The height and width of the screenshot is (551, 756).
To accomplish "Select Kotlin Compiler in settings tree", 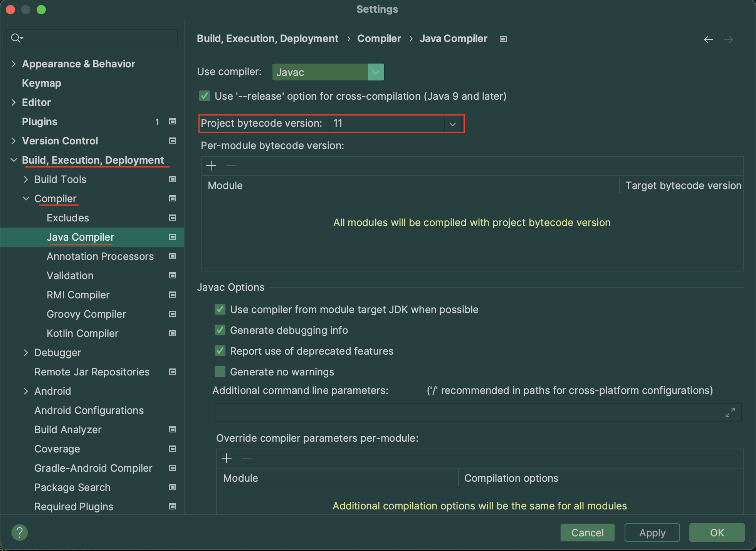I will (x=82, y=333).
